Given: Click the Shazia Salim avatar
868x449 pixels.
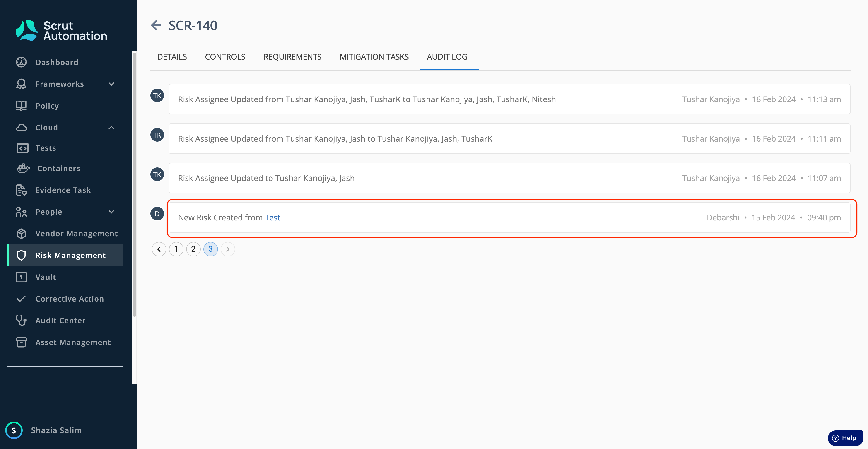Looking at the screenshot, I should pos(14,430).
